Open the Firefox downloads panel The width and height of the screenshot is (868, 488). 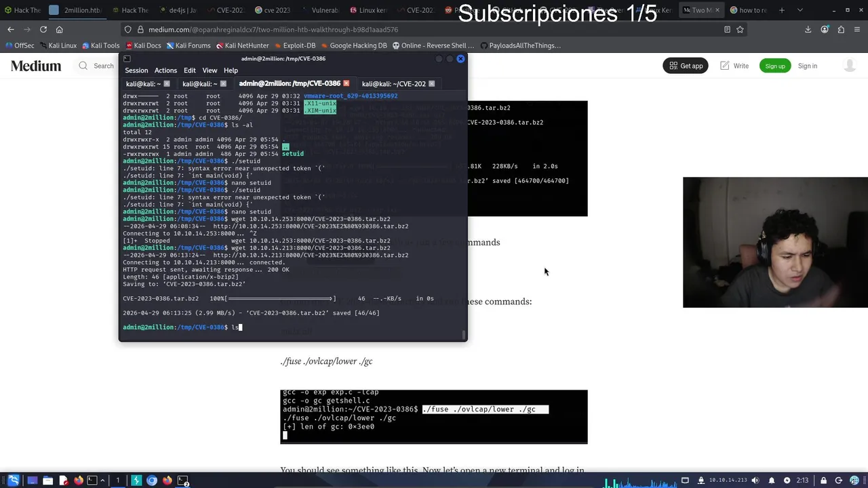[x=808, y=29]
